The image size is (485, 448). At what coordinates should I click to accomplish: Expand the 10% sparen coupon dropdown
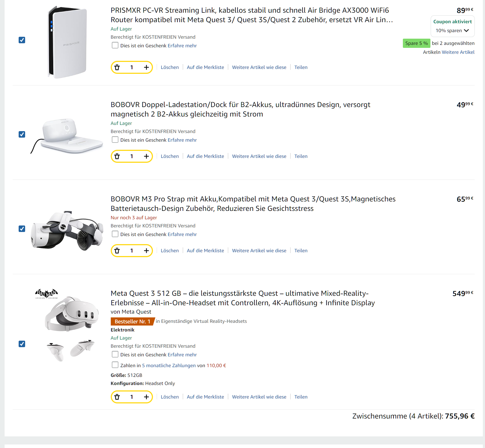click(x=452, y=31)
